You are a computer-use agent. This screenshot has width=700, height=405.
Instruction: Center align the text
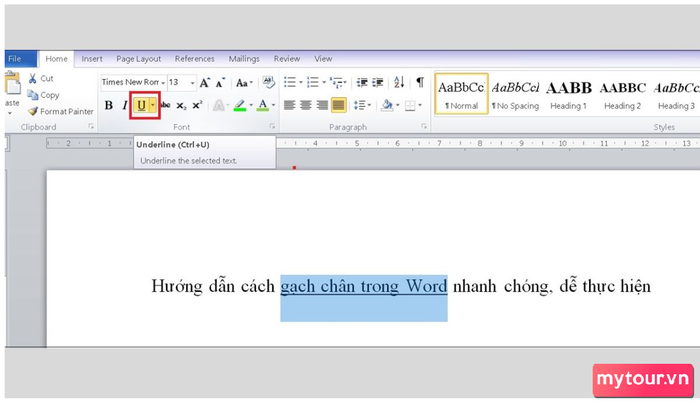coord(306,105)
